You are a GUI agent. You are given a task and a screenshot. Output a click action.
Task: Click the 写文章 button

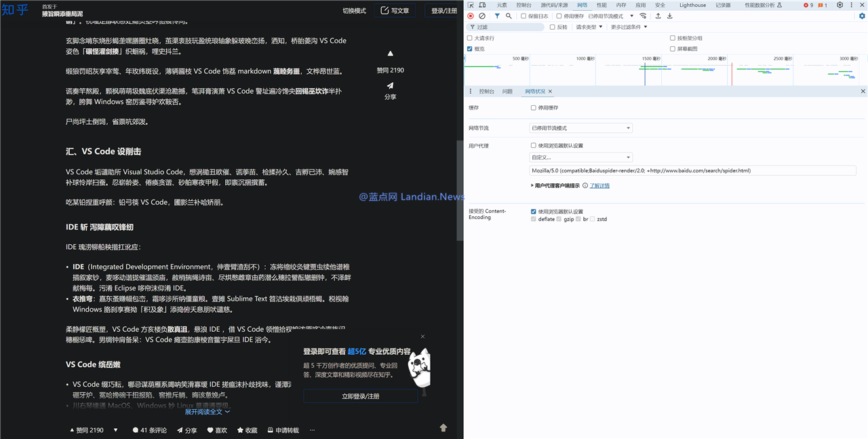tap(395, 10)
